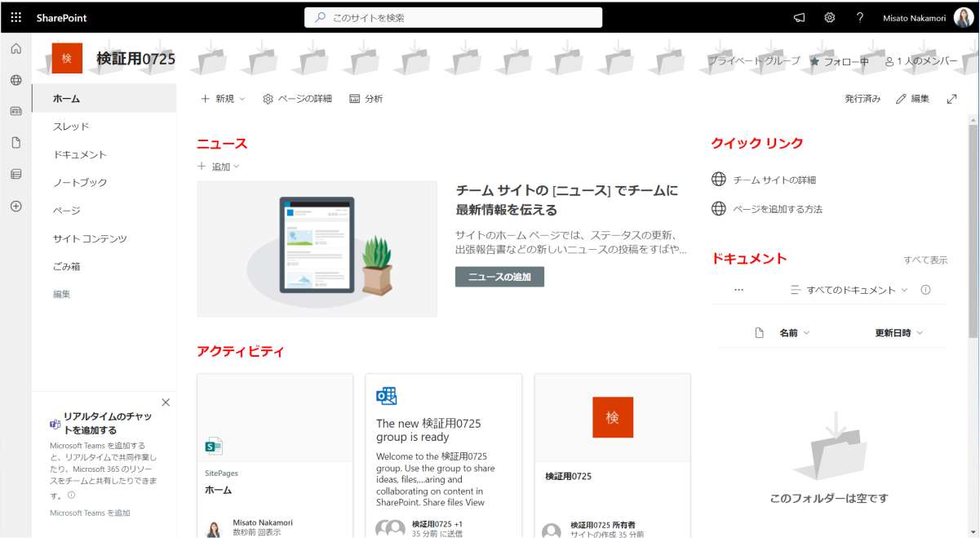Click 発行済み status text
Screen dimensions: 980x538
[862, 99]
